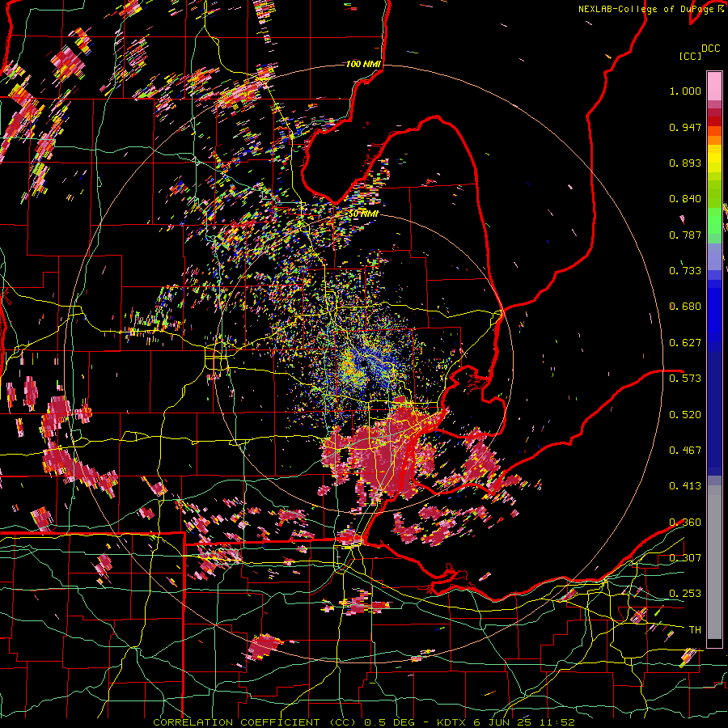The image size is (728, 728).
Task: Click the 0.787 scale value
Action: click(685, 235)
